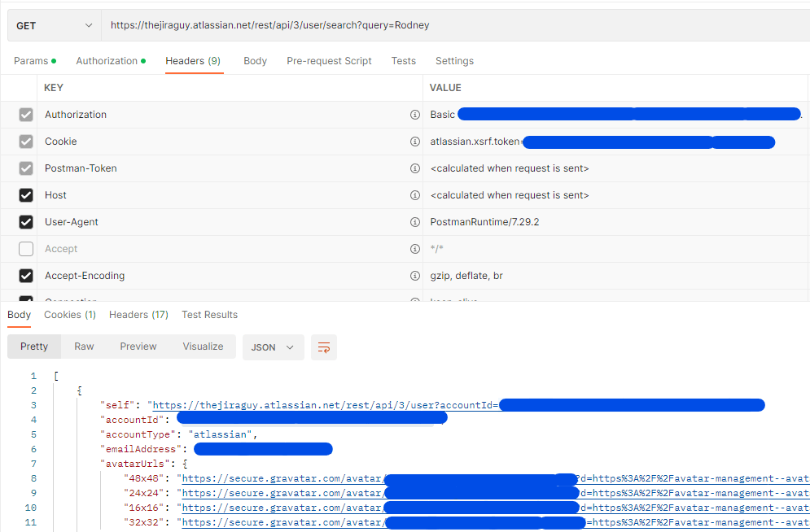Open the response Cookies tab
The height and width of the screenshot is (532, 810).
coord(69,315)
